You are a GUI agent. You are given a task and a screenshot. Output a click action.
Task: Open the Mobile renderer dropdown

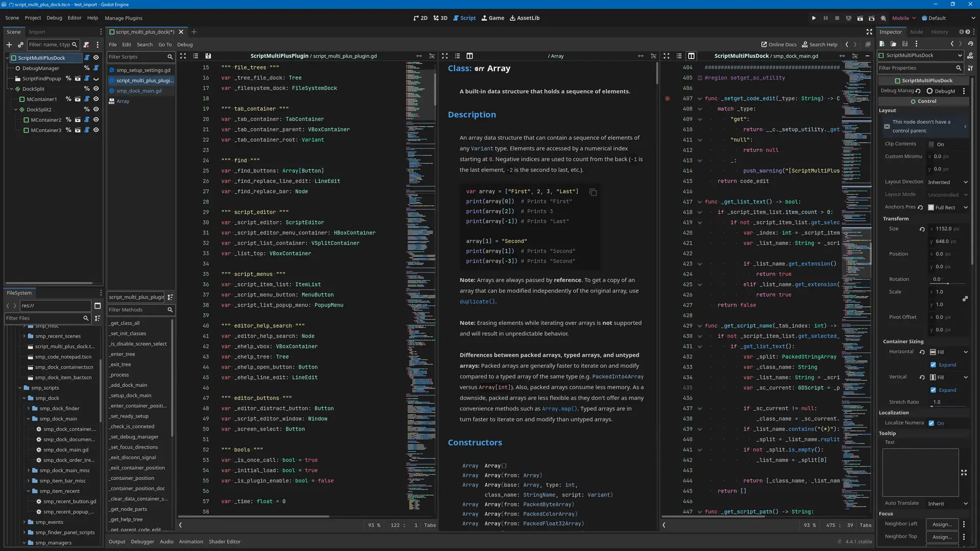pos(904,18)
